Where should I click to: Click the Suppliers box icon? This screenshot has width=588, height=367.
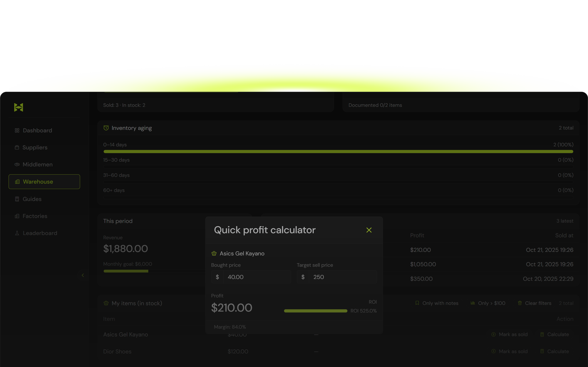tap(17, 148)
